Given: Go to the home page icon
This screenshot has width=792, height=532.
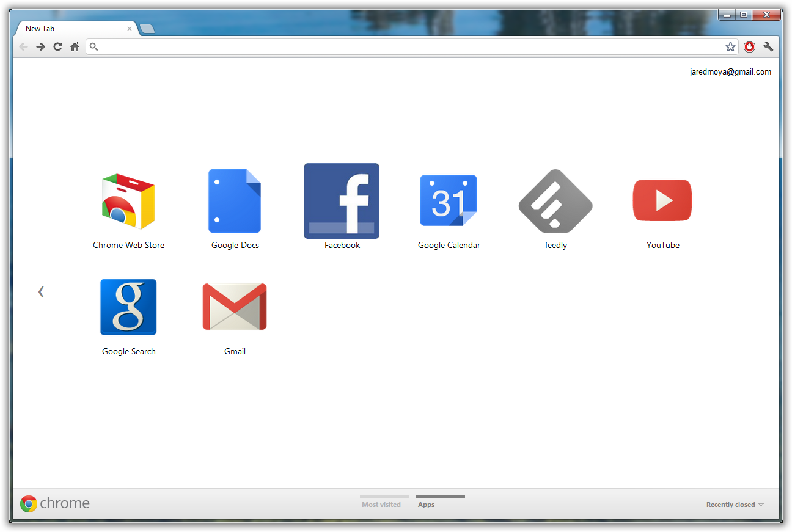Looking at the screenshot, I should coord(75,47).
